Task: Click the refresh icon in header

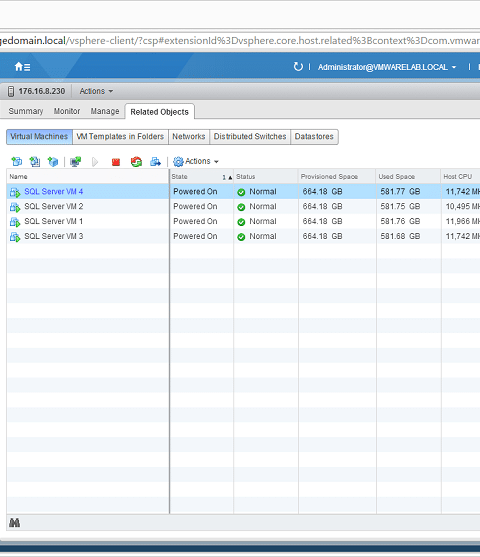Action: coord(298,66)
